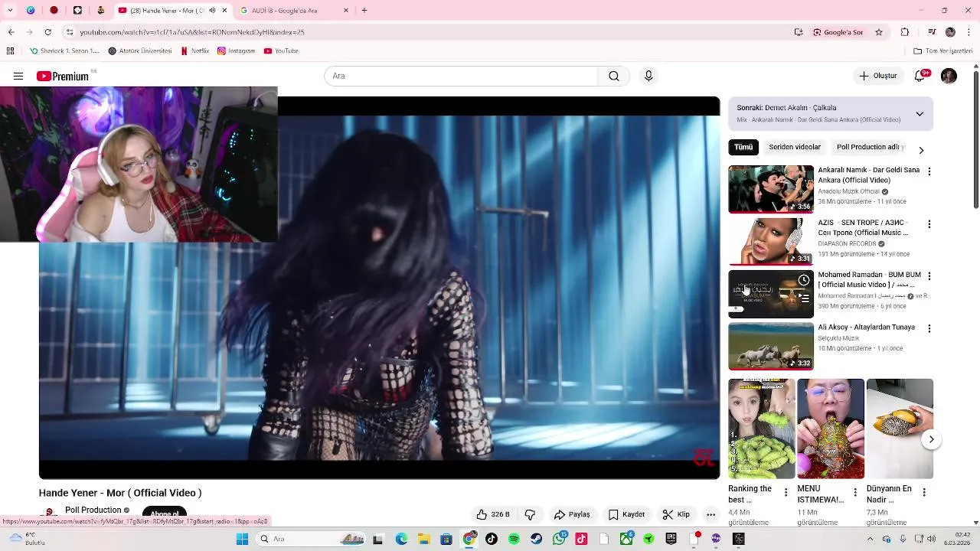Screen dimensions: 980x551
Task: Open options for AZIS video
Action: pyautogui.click(x=929, y=224)
